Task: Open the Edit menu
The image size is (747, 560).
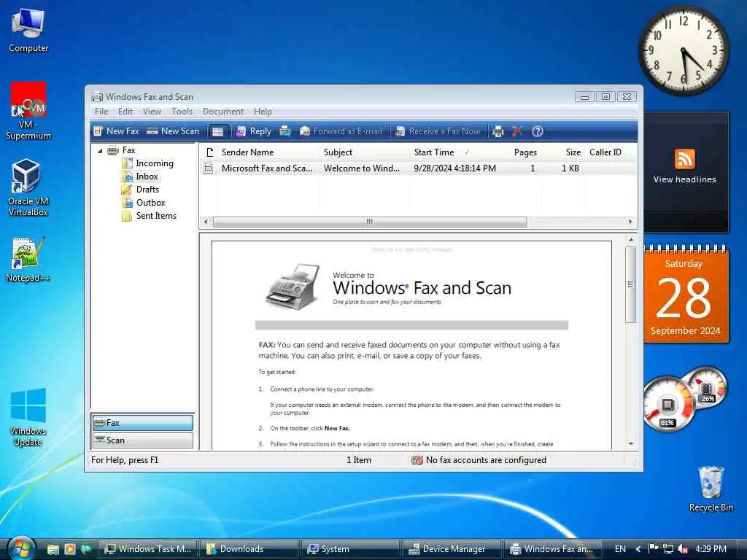Action: point(125,112)
